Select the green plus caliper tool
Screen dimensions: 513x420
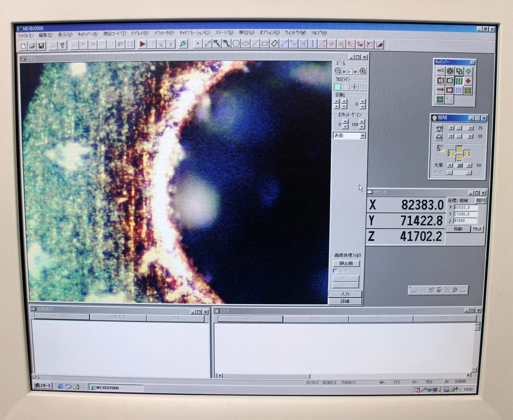point(468,71)
